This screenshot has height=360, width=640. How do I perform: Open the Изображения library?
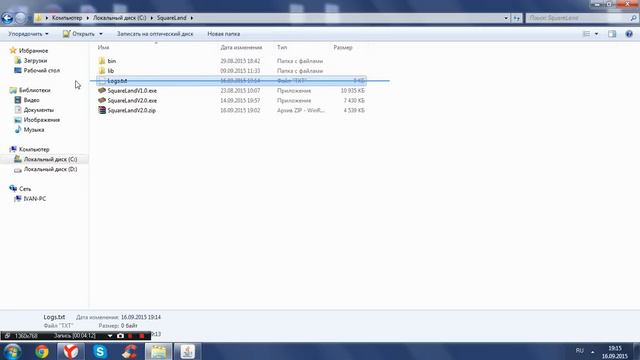[42, 120]
